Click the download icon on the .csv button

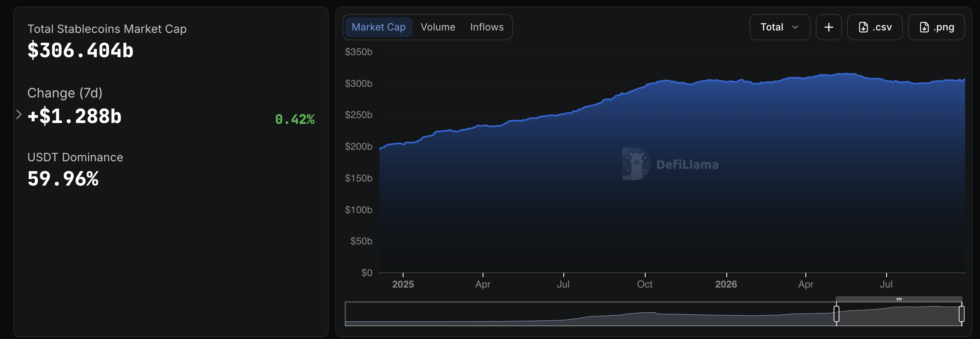(x=863, y=27)
